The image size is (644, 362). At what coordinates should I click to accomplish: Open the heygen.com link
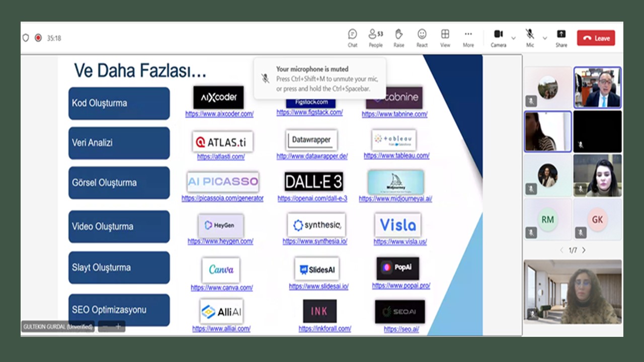220,241
